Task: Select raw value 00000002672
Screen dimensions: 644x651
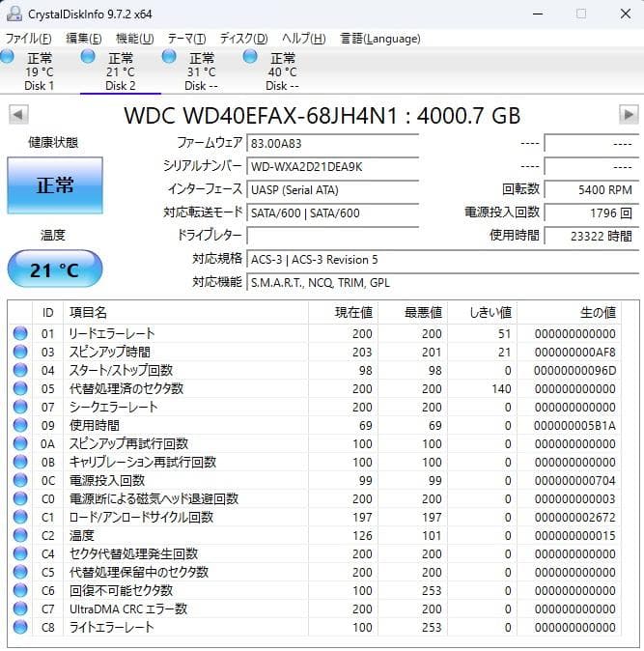Action: [x=574, y=518]
